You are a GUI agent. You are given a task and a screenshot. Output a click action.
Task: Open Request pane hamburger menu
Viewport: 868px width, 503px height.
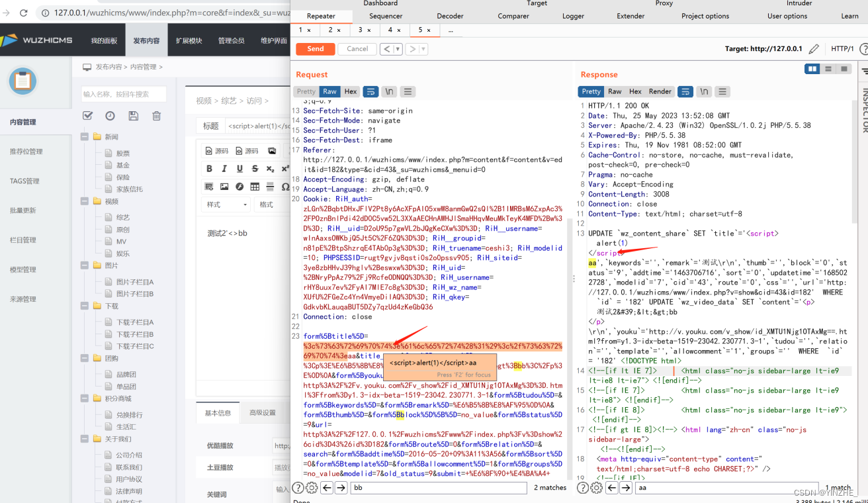point(408,91)
